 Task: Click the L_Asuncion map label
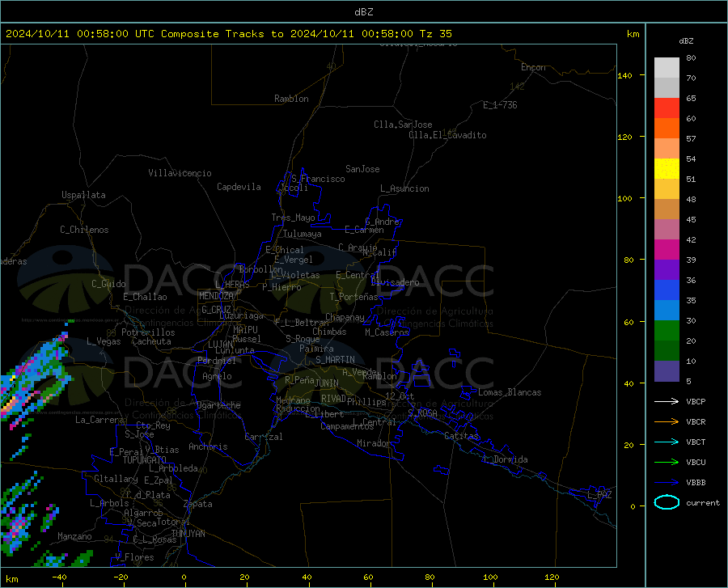click(x=404, y=188)
